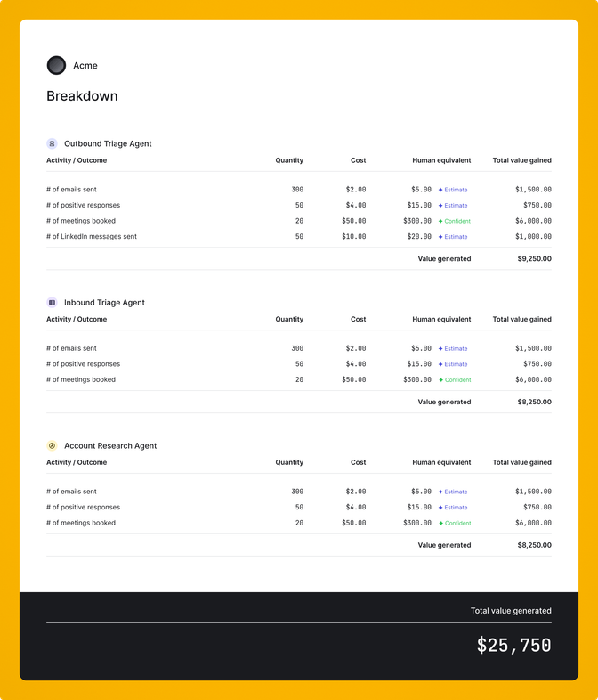Click $1,000.00 total value in LinkedIn row
Viewport: 598px width, 700px height.
(x=533, y=237)
